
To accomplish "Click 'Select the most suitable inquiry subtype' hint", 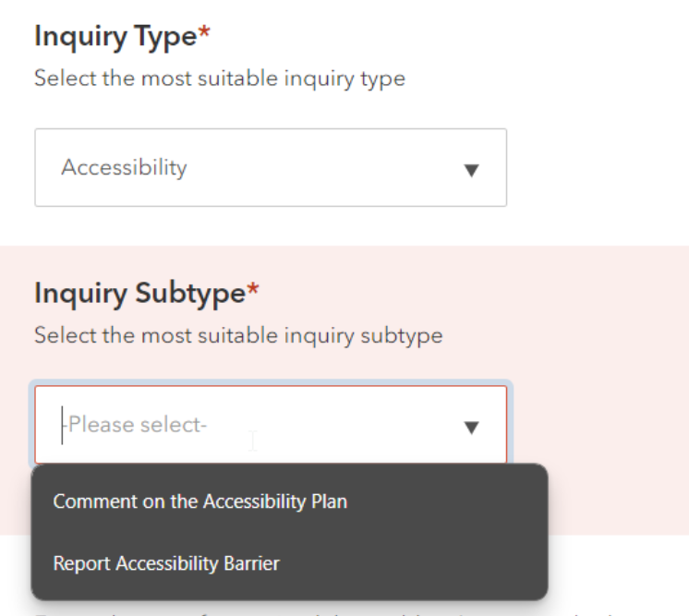I will [x=238, y=336].
